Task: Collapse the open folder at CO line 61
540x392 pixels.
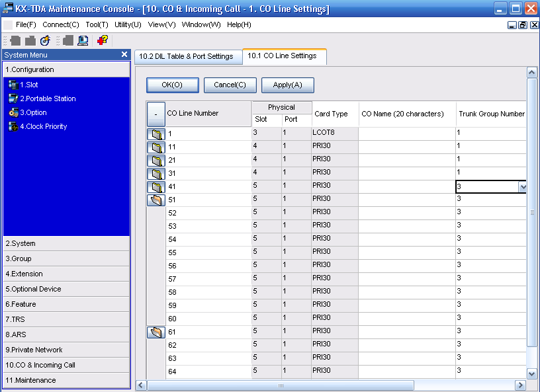Action: pos(156,332)
